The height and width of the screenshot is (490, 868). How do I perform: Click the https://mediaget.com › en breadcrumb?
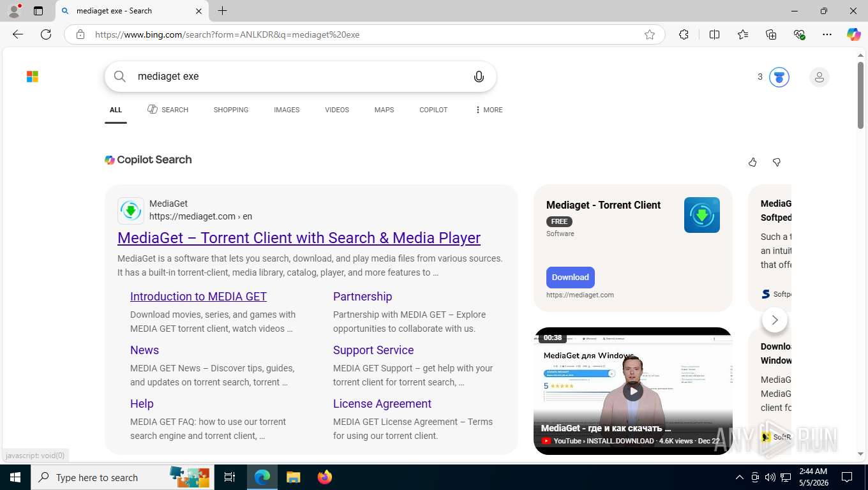[200, 216]
